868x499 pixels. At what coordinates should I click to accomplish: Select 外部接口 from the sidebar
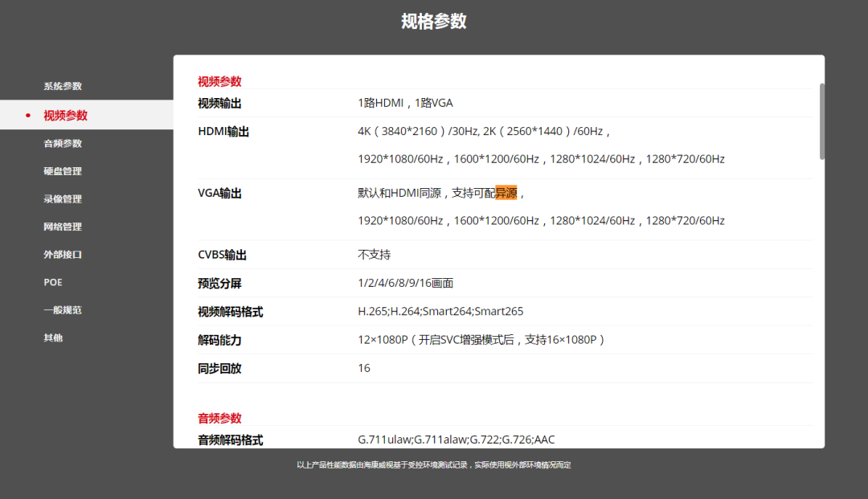coord(63,255)
